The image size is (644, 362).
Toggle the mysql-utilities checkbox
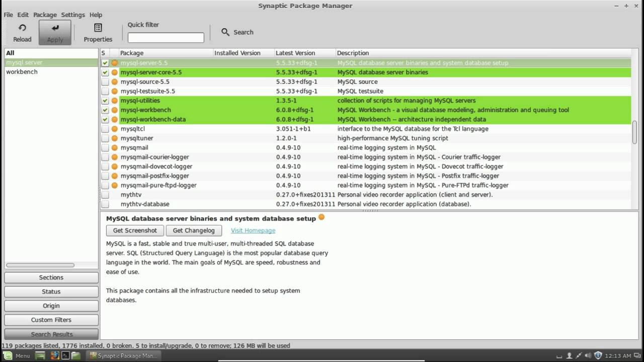point(105,101)
